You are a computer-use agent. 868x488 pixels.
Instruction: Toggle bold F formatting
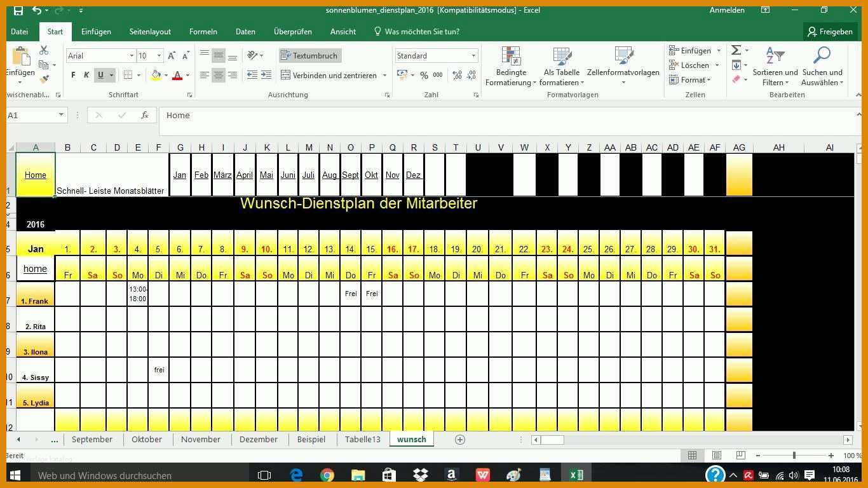[73, 75]
